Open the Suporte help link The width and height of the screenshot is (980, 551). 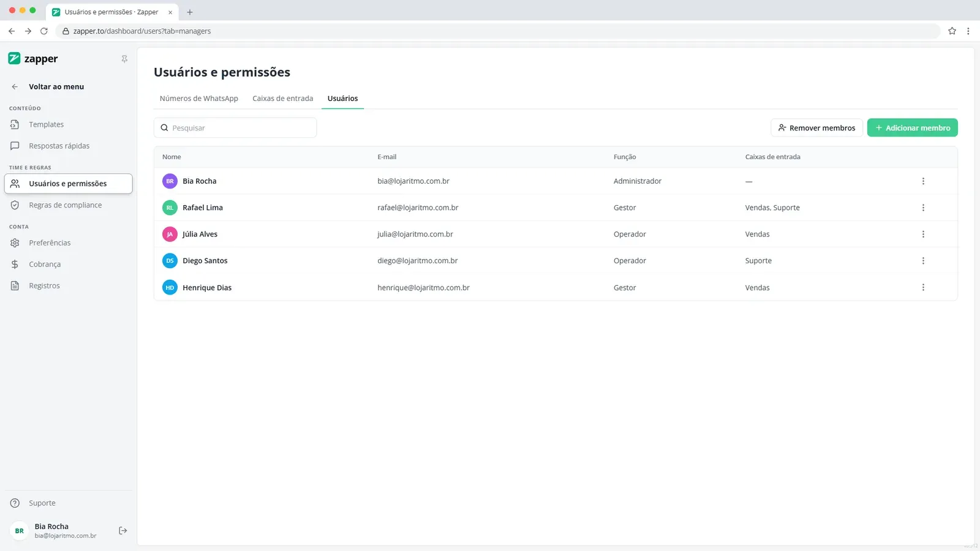(68, 503)
